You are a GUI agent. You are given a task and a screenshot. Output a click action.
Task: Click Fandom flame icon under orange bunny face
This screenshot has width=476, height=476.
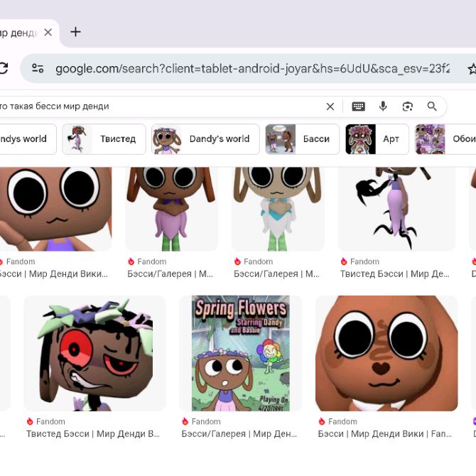(x=322, y=421)
